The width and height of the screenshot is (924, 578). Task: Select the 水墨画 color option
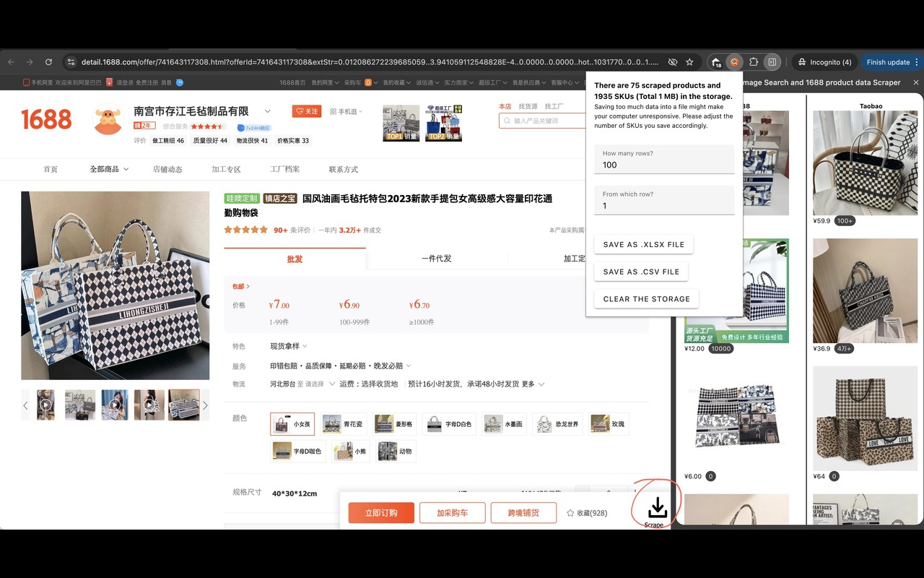(x=504, y=424)
